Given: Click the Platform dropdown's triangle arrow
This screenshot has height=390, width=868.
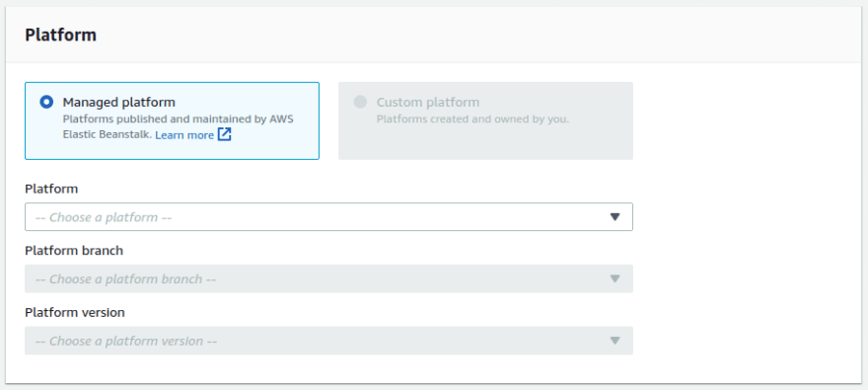Looking at the screenshot, I should point(615,217).
